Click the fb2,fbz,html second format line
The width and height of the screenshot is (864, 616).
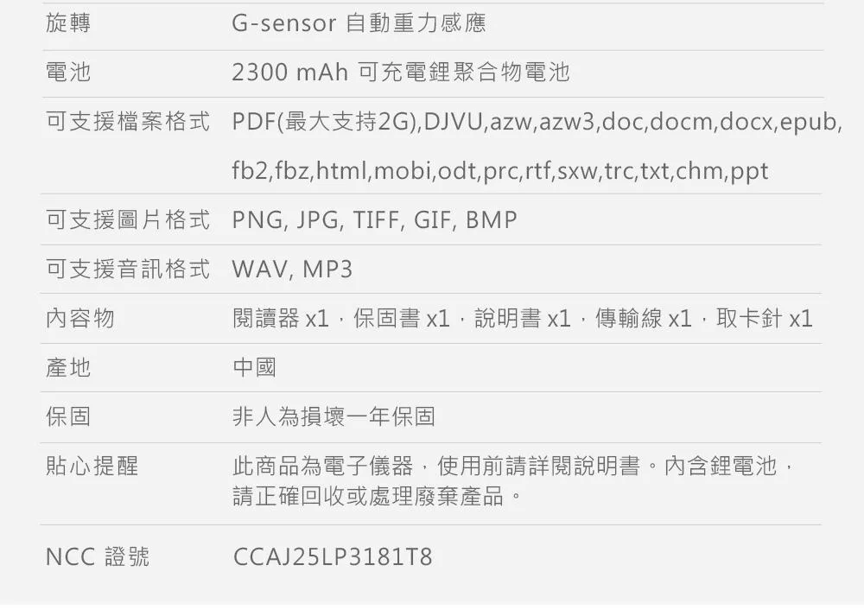click(500, 171)
